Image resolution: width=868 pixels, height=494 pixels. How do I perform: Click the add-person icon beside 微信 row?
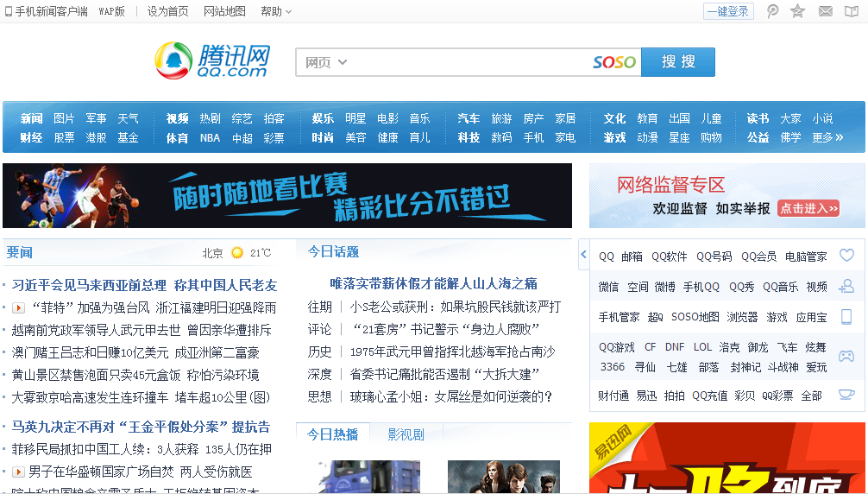click(x=846, y=286)
